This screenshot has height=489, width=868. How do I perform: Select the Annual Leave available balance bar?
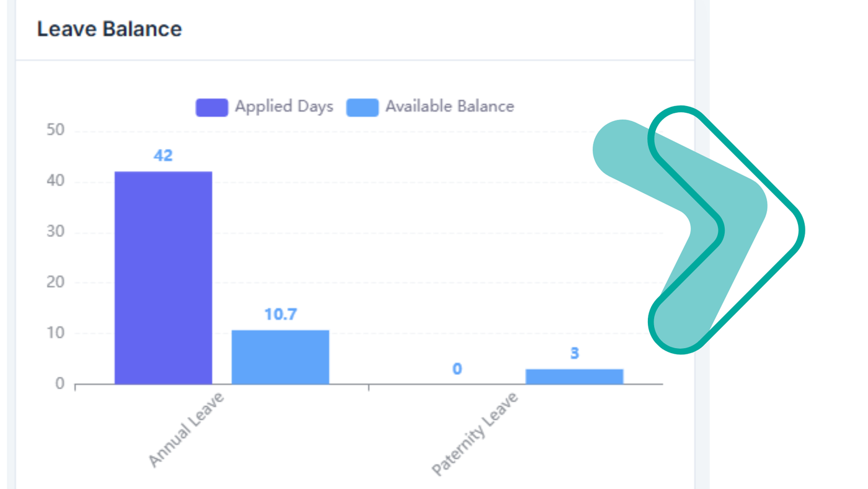[x=280, y=357]
